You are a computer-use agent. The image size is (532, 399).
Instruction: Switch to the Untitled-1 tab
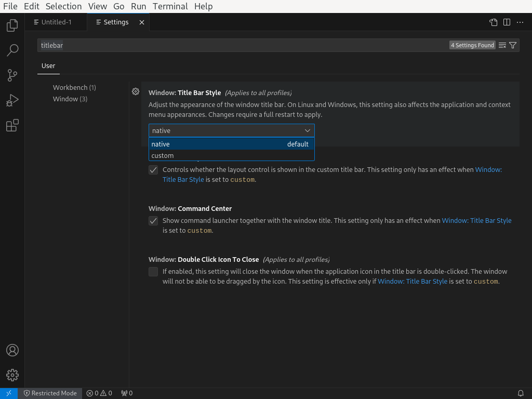coord(56,22)
